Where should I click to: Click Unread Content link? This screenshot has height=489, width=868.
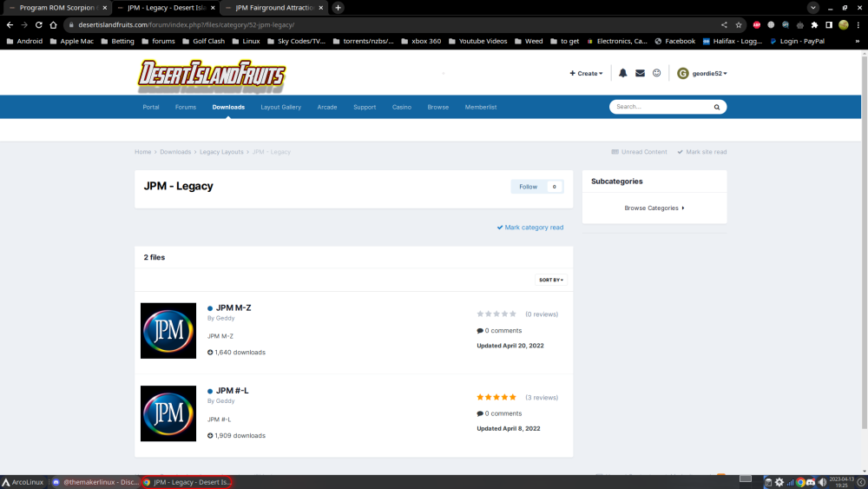[640, 152]
